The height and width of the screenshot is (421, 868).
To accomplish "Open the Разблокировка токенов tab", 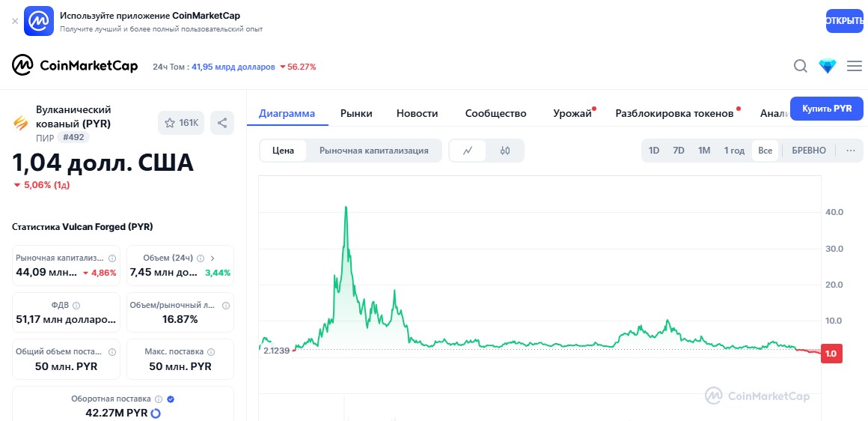I will [x=674, y=114].
